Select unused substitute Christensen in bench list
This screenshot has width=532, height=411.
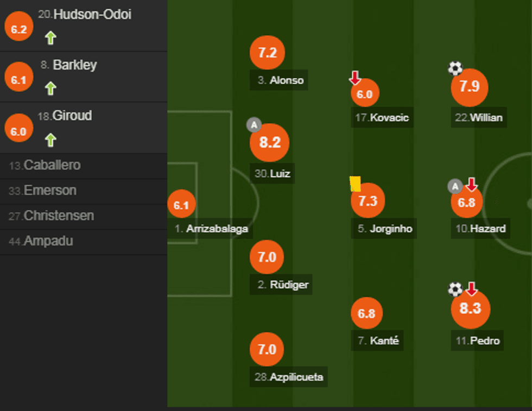coord(52,216)
